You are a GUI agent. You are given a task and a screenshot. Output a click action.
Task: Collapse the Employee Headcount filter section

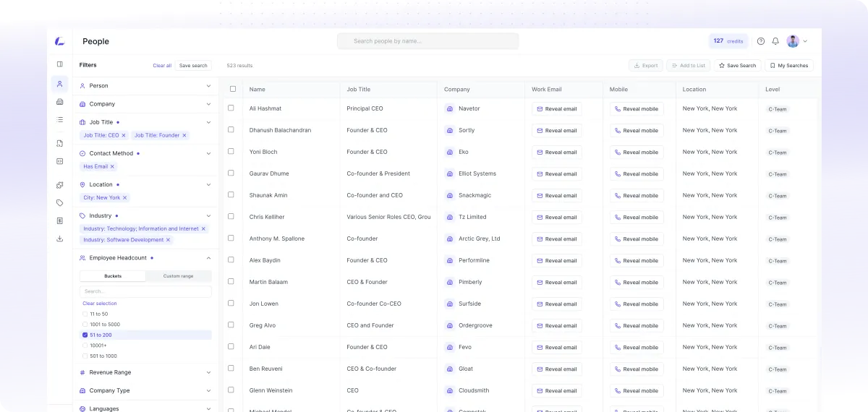click(208, 257)
